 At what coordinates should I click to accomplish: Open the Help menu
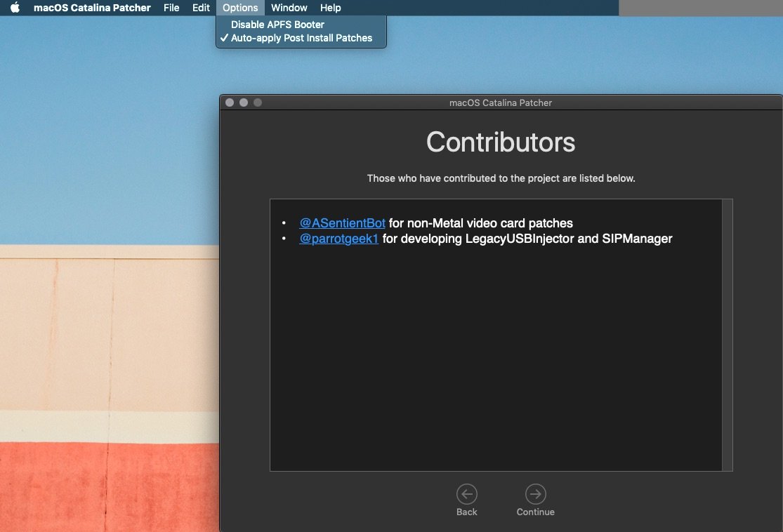(x=331, y=8)
